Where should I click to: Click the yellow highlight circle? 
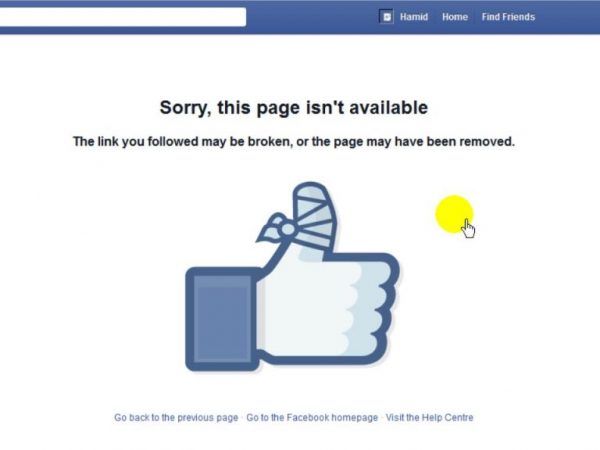(454, 214)
